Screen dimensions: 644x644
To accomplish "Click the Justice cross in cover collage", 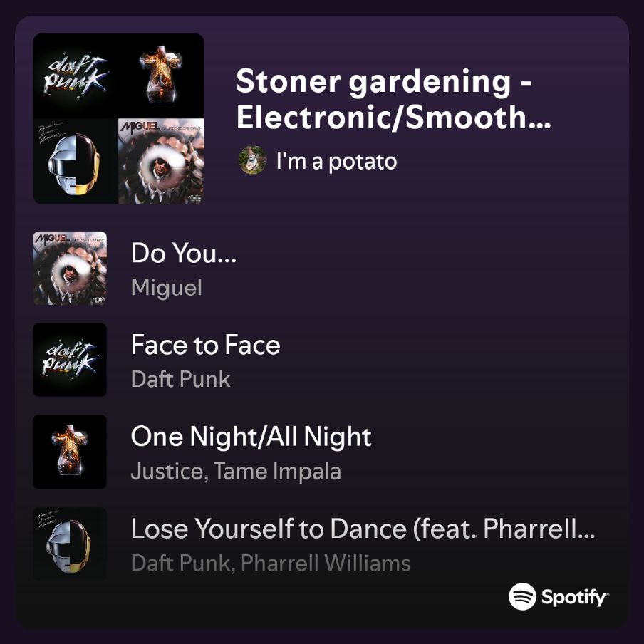I will click(x=161, y=76).
